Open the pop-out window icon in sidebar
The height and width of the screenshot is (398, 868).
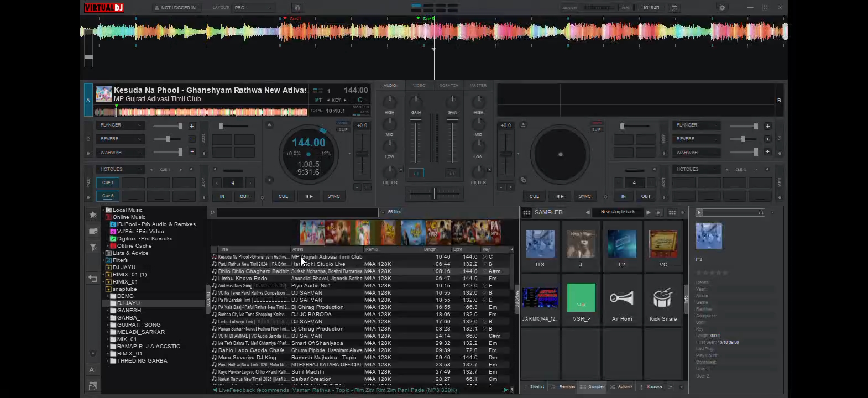[93, 386]
